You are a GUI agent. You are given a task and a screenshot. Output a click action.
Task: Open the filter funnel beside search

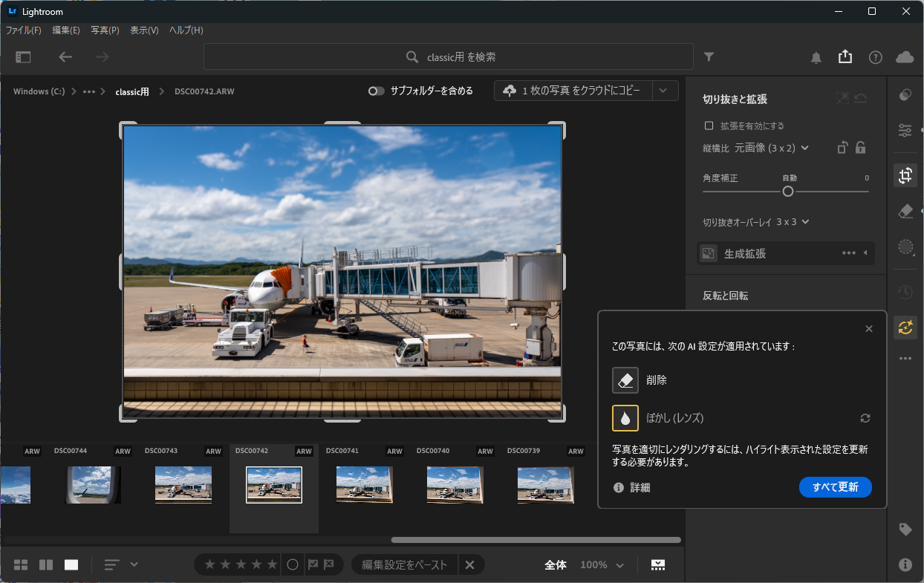pos(709,57)
